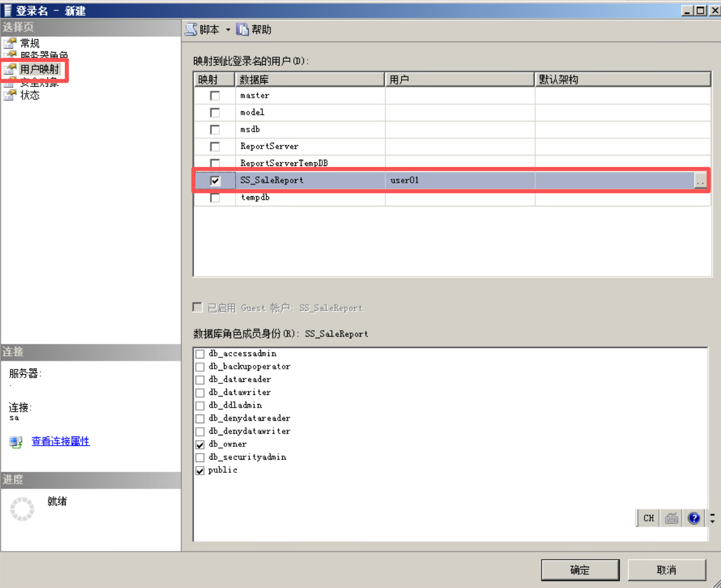The image size is (721, 588).
Task: Enable mapping for master database
Action: (215, 96)
